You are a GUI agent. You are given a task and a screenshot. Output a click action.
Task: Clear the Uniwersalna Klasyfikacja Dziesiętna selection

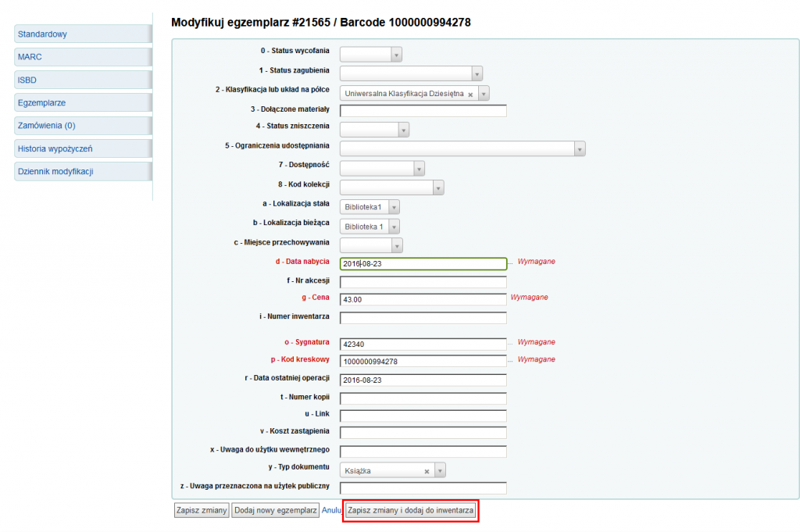point(470,94)
